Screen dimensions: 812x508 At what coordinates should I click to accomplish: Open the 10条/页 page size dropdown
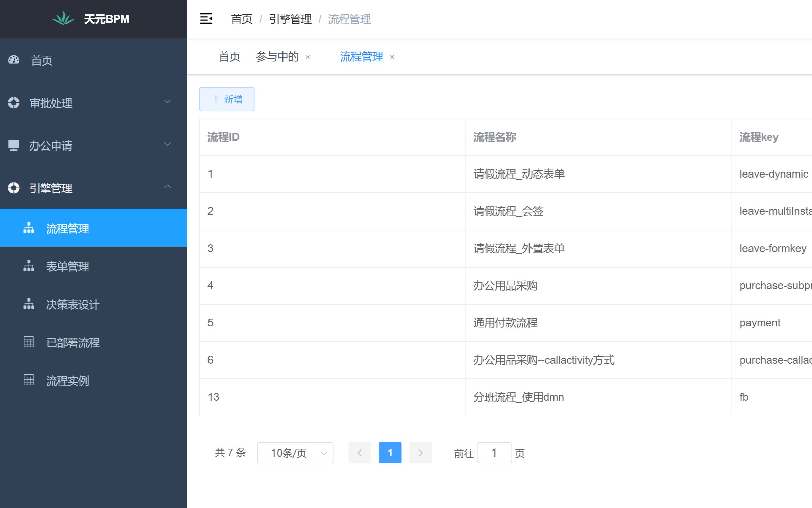295,453
